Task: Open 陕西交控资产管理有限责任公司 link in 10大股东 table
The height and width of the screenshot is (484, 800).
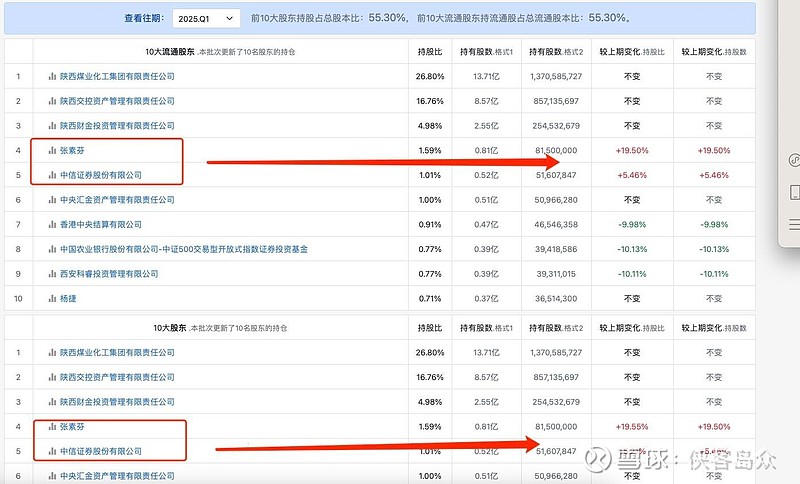Action: pyautogui.click(x=117, y=377)
